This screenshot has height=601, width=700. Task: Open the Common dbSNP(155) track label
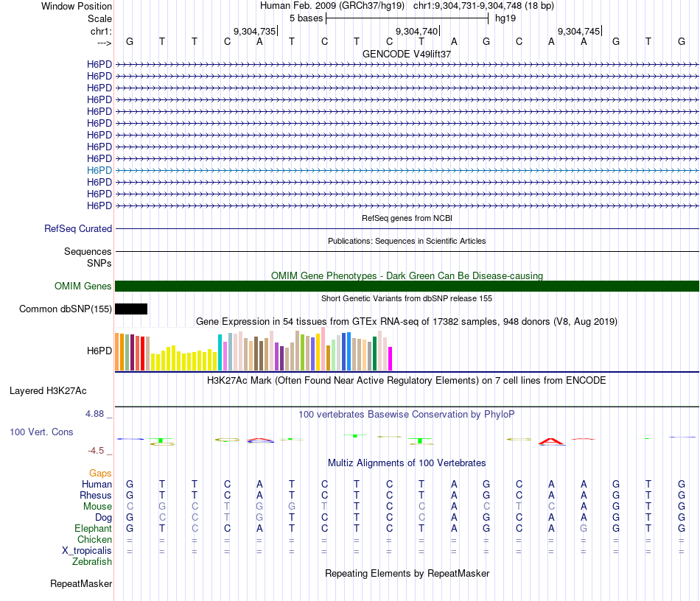point(65,309)
